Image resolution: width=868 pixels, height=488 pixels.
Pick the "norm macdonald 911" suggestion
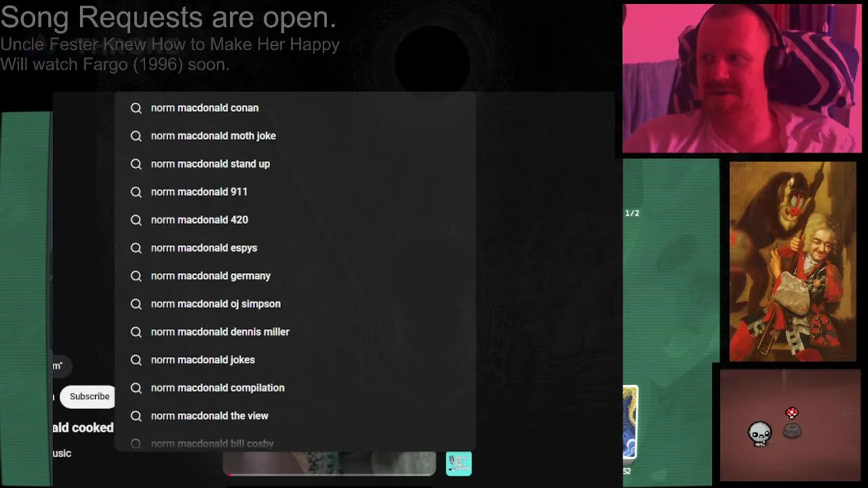295,192
